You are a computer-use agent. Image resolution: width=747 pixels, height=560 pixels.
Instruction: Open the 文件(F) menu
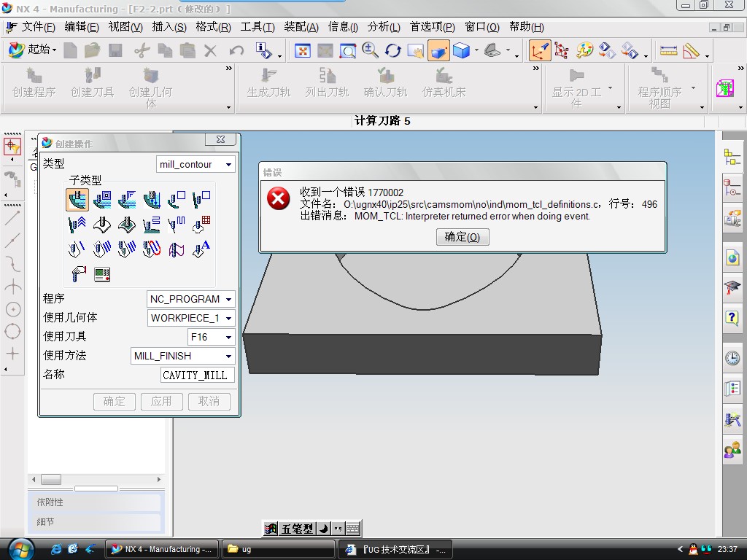tap(38, 27)
